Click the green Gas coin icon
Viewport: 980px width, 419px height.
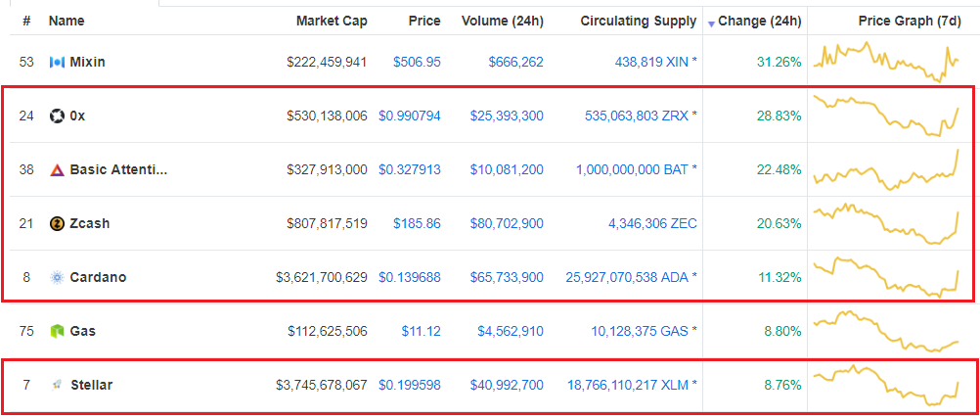(x=57, y=332)
